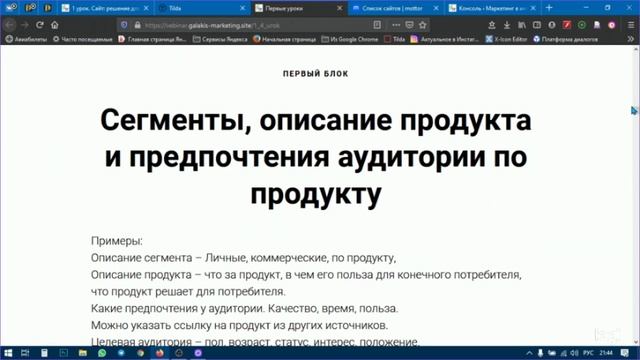Viewport: 640px width, 360px height.
Task: Open the taskbar clock showing 21:44
Action: [x=606, y=353]
